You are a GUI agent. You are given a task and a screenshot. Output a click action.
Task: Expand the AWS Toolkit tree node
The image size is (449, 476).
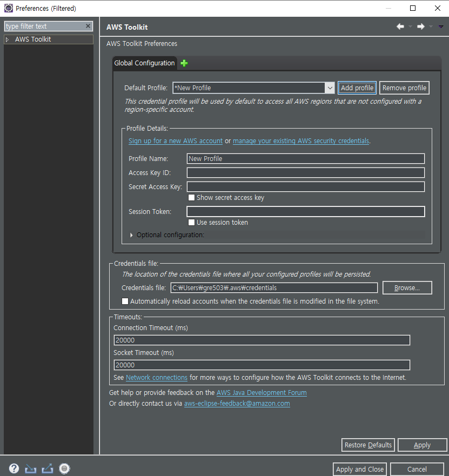coord(8,39)
